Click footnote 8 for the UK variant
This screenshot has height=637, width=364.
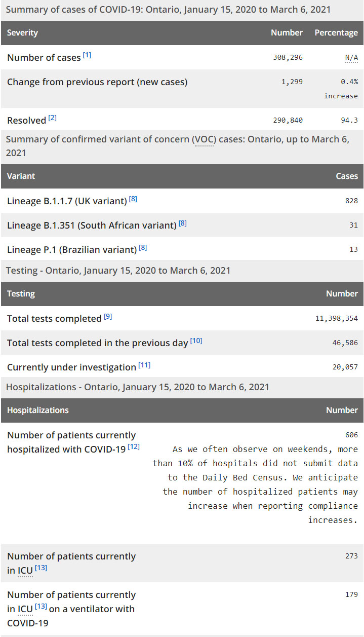click(x=133, y=199)
